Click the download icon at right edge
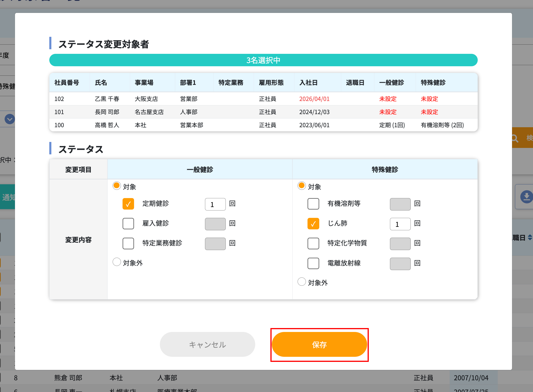The image size is (533, 392). tap(526, 197)
